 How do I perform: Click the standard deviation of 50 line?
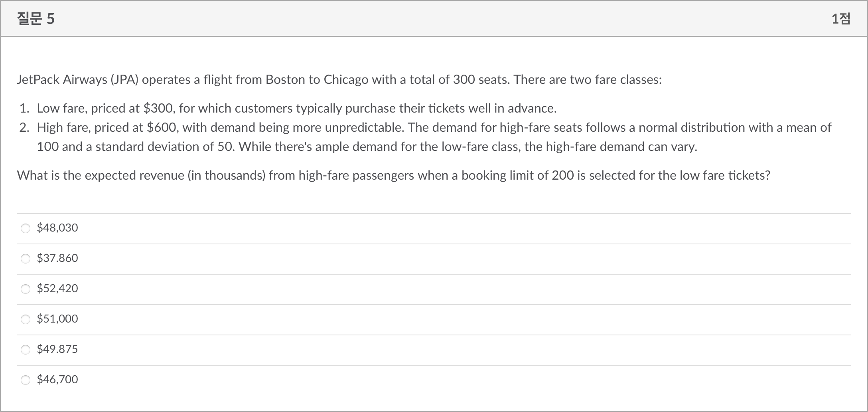point(367,147)
